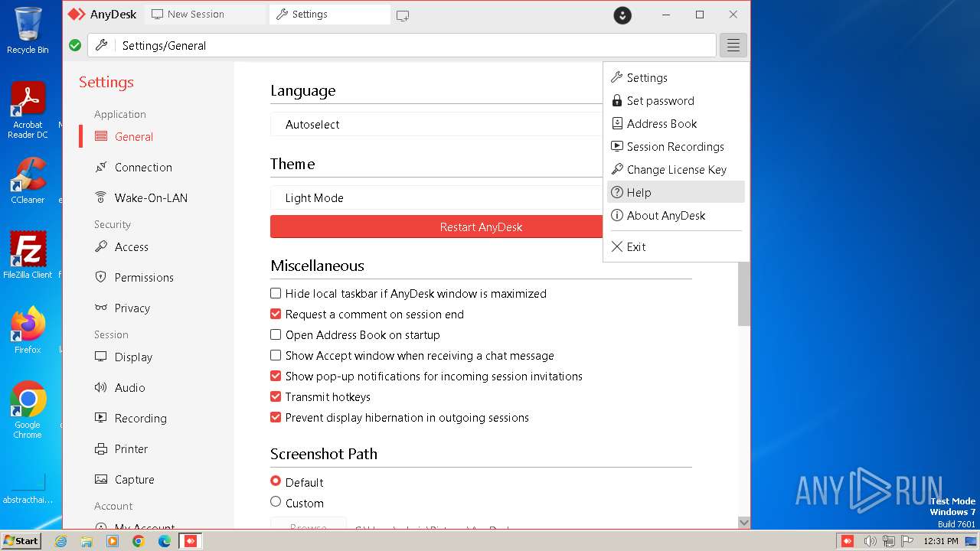
Task: Launch Internet Explorer from the taskbar
Action: 60,541
